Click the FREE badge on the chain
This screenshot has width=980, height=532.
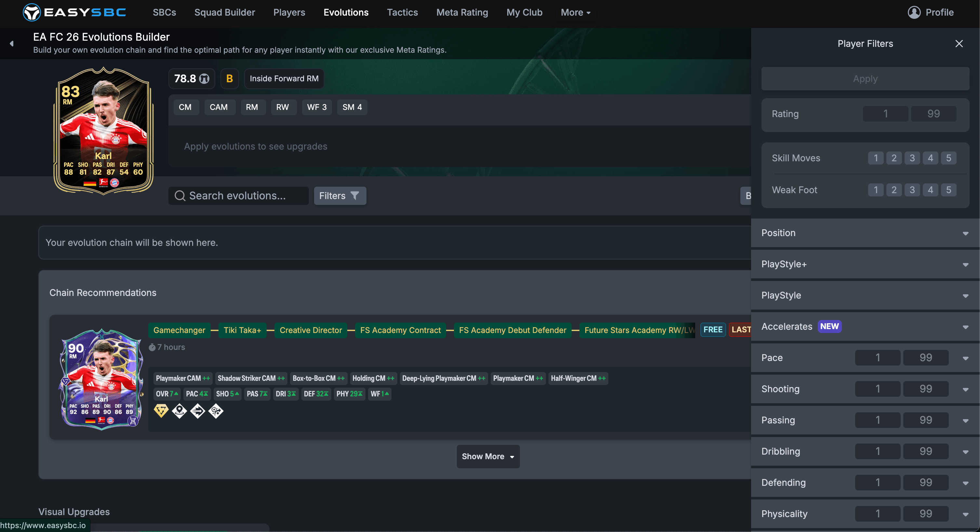point(712,329)
